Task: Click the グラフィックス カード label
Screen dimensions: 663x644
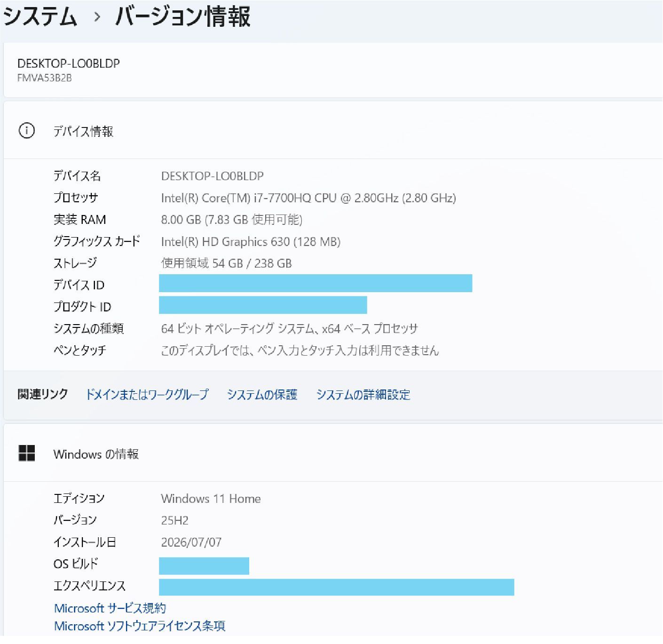Action: point(97,241)
